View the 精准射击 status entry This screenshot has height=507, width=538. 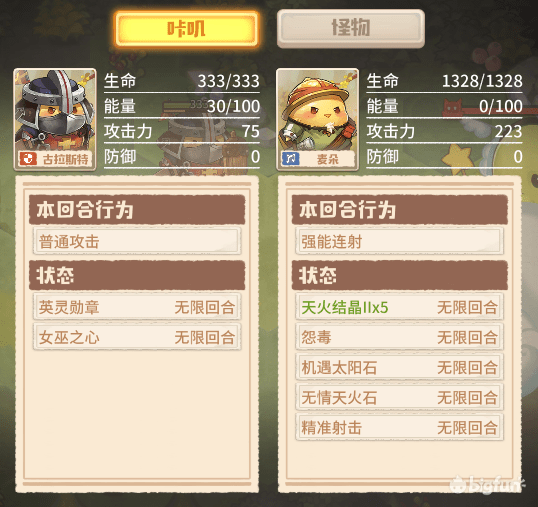coord(399,427)
